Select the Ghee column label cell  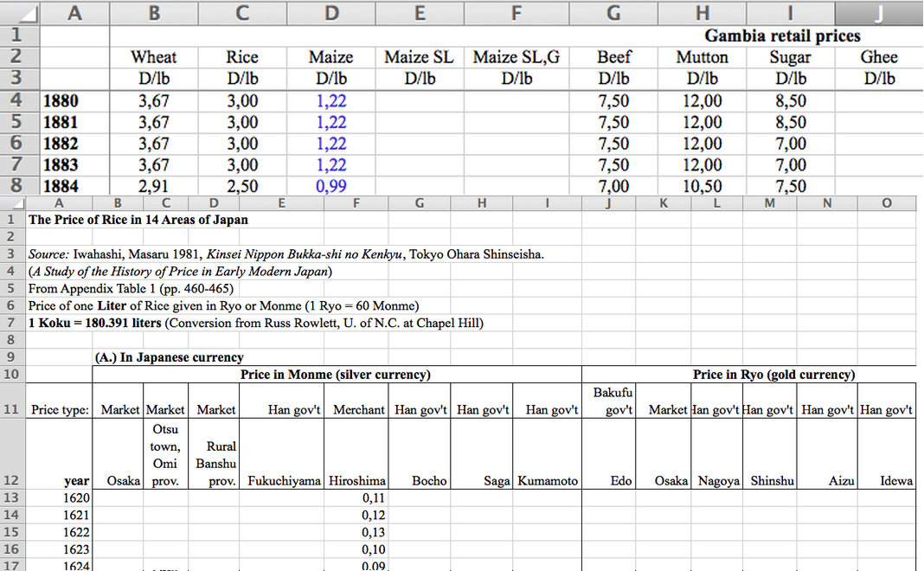pyautogui.click(x=879, y=57)
